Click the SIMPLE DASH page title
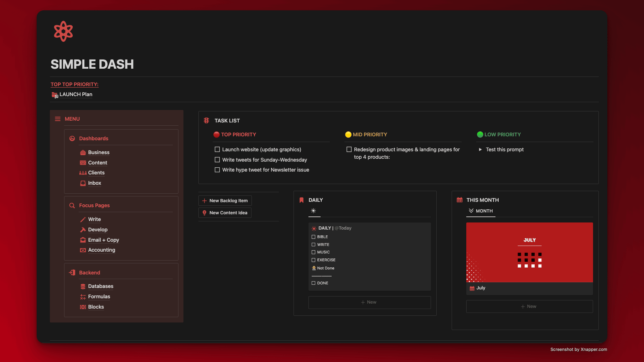The image size is (644, 362). 92,64
